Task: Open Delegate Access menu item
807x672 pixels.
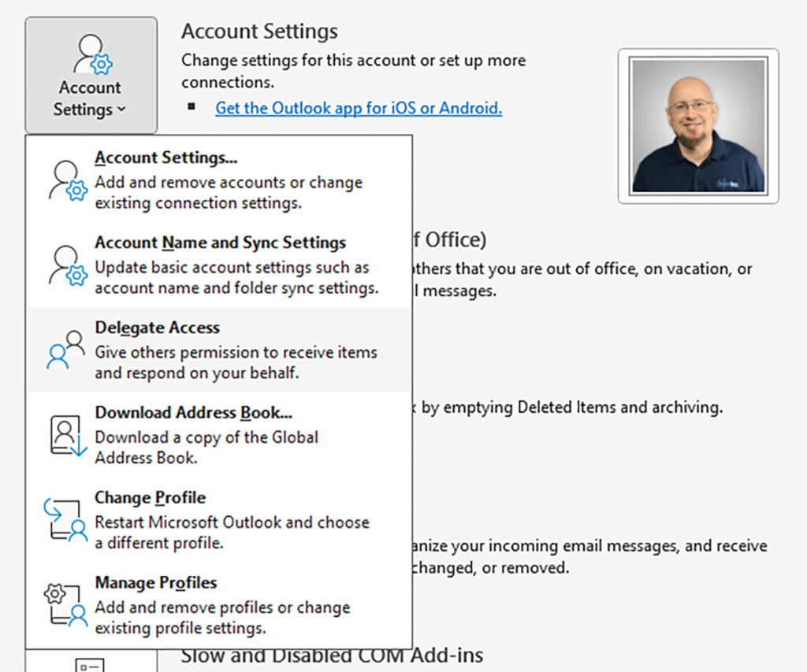Action: 219,350
